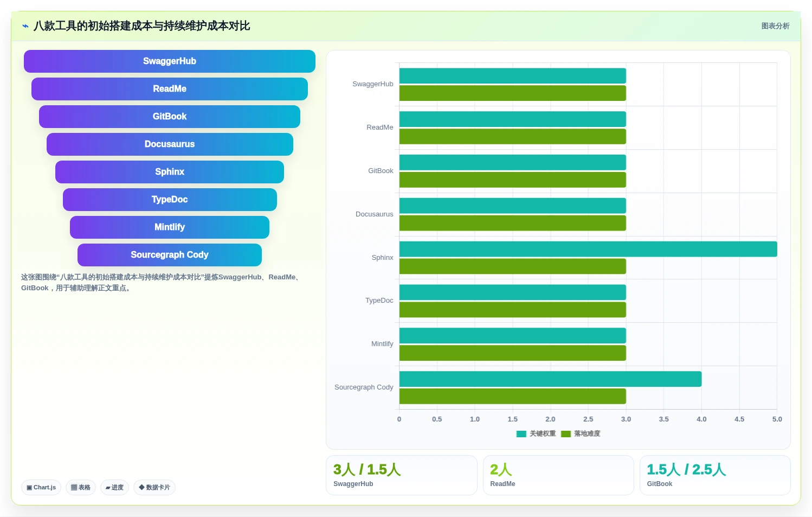Click the green bar for TypeDoc
The image size is (812, 517).
(513, 310)
